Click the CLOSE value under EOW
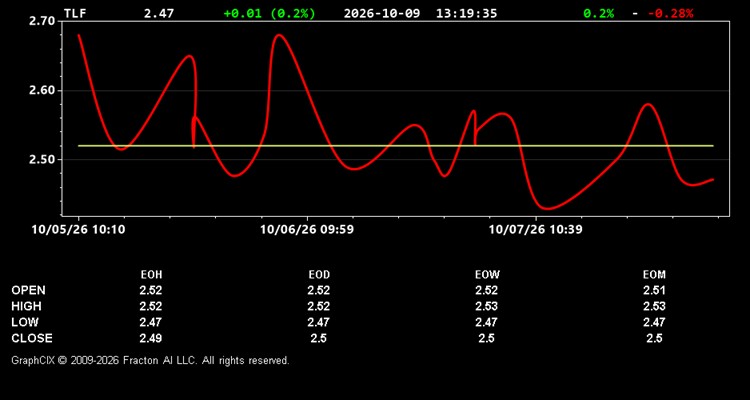This screenshot has width=750, height=400. [x=486, y=338]
